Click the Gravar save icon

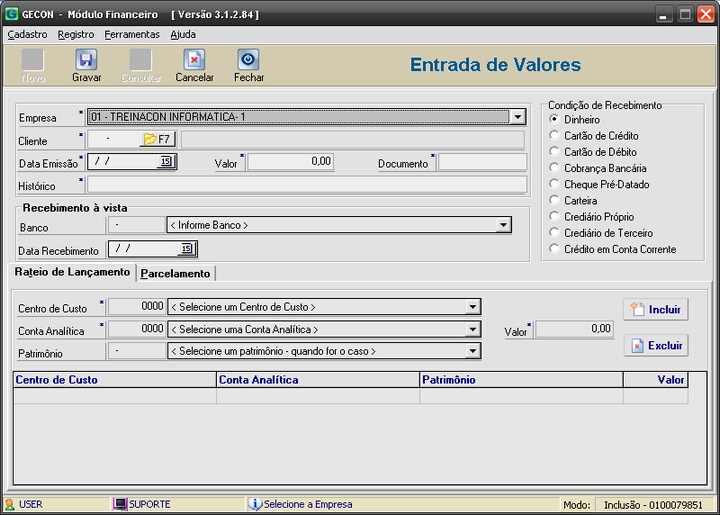pos(86,60)
